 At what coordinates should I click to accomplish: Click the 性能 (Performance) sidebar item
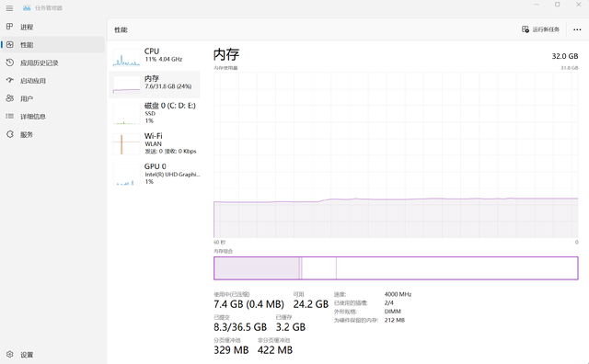[52, 45]
